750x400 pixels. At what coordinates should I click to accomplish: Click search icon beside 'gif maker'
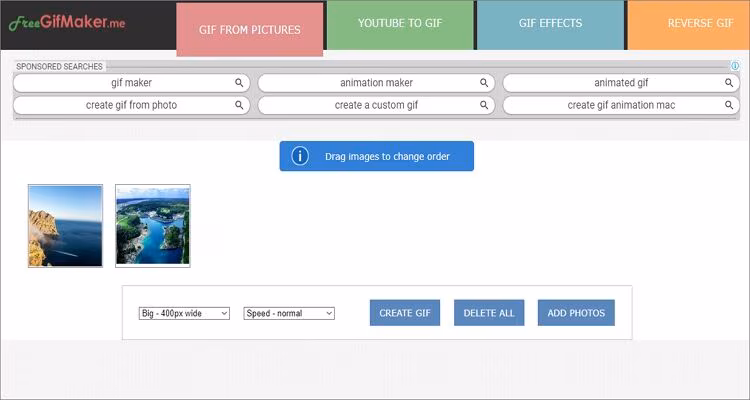click(239, 83)
